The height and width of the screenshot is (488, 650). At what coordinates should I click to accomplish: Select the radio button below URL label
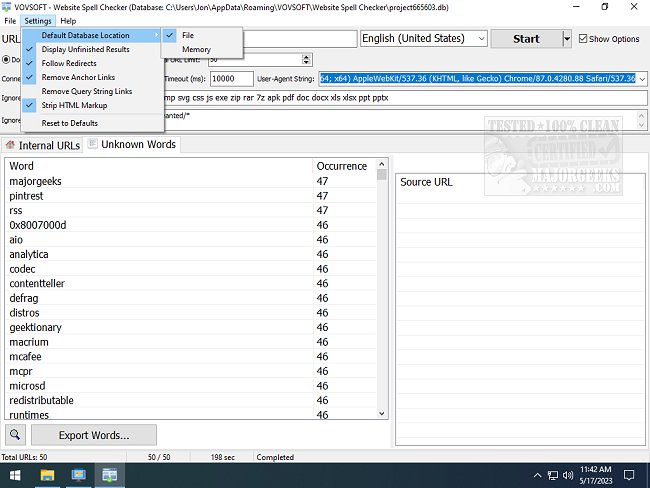pos(6,59)
